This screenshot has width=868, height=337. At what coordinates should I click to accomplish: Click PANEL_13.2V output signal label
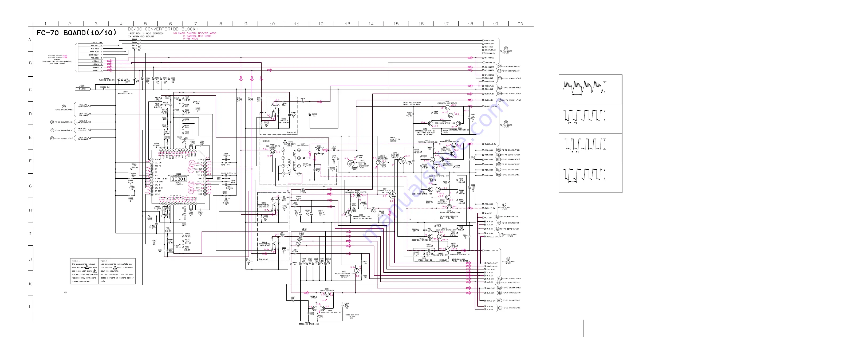click(491, 107)
